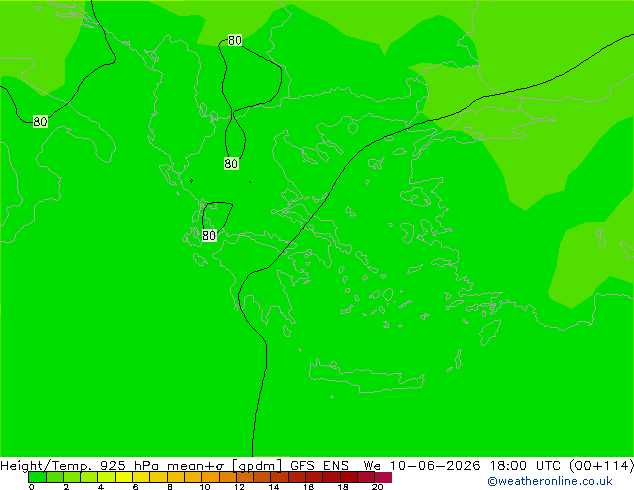634x490 pixels.
Task: Select the date 'We 10-06-2026'
Action: tap(422, 466)
